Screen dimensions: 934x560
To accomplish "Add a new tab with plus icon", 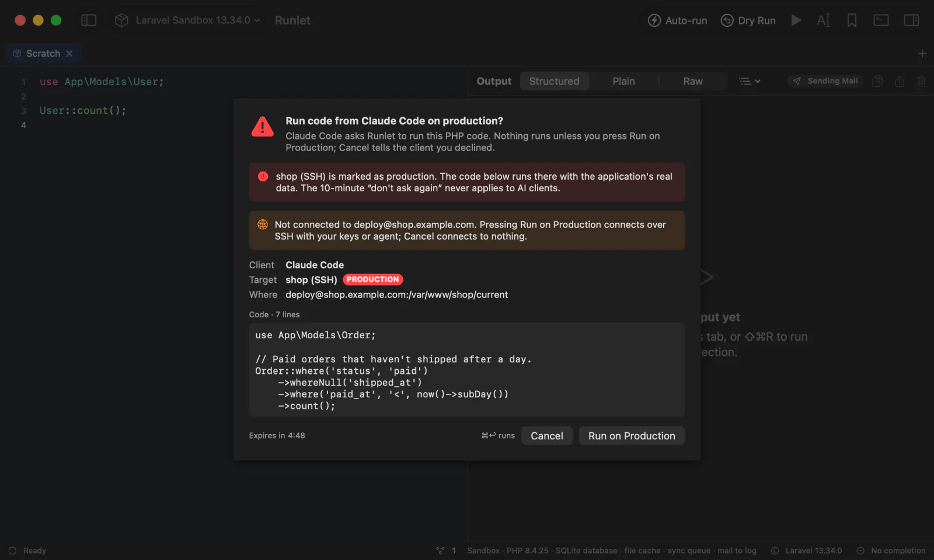I will coord(922,54).
